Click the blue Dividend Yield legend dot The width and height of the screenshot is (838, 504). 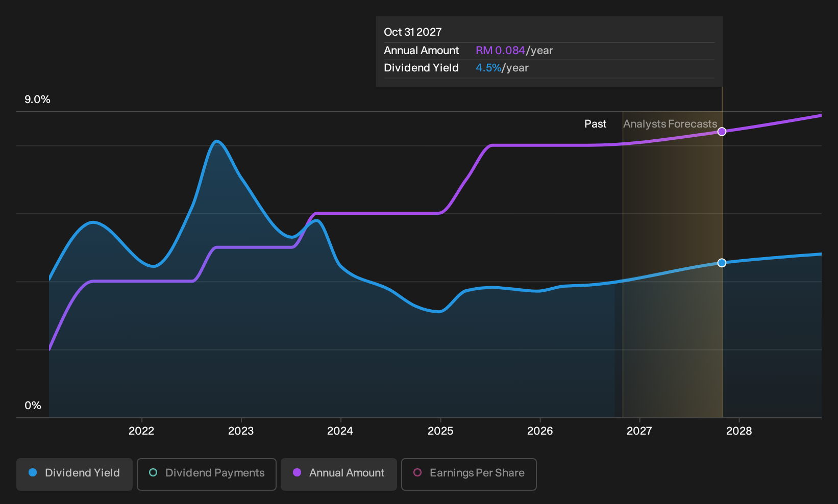coord(33,473)
